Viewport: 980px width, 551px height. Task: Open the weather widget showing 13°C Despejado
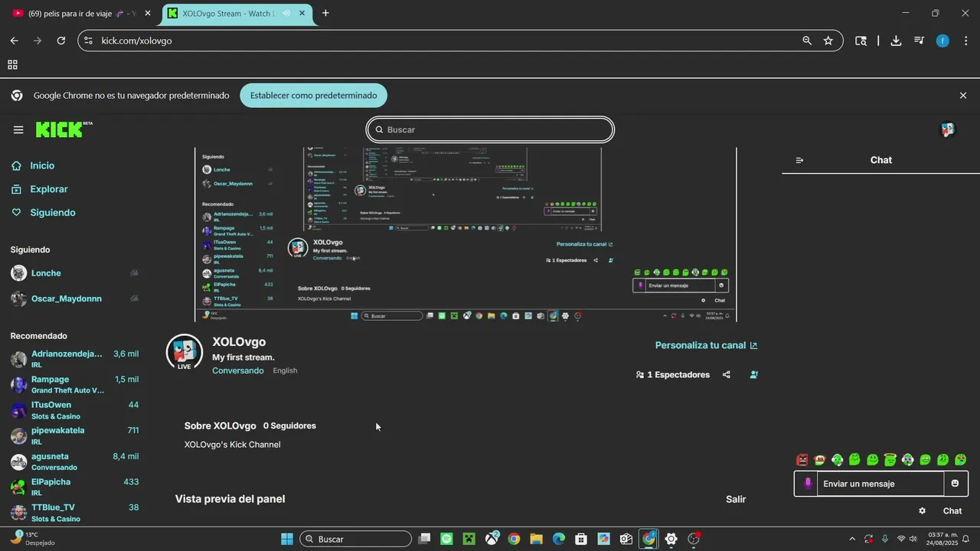[34, 539]
